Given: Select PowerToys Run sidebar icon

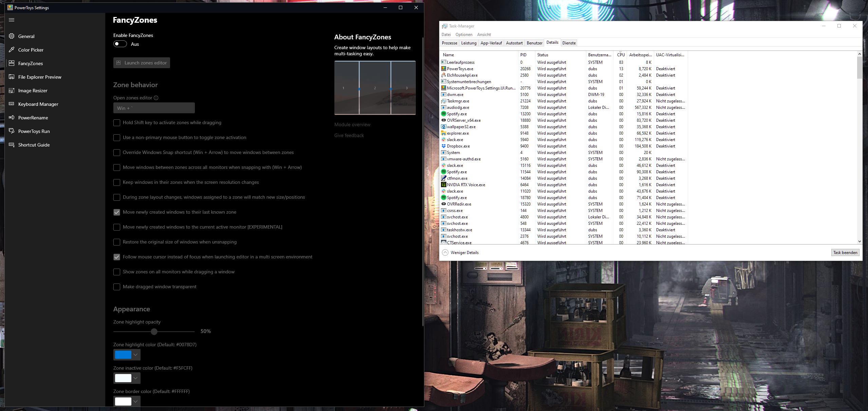Looking at the screenshot, I should [x=12, y=131].
